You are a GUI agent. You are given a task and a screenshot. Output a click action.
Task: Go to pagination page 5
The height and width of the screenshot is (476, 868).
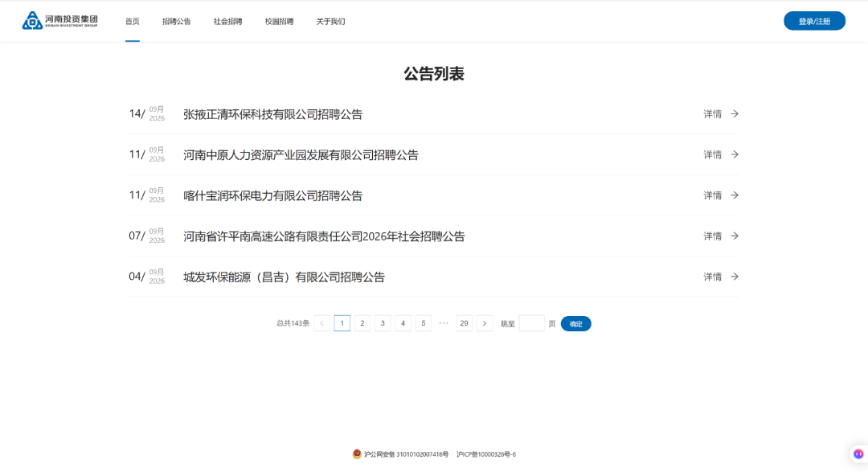[x=424, y=323]
